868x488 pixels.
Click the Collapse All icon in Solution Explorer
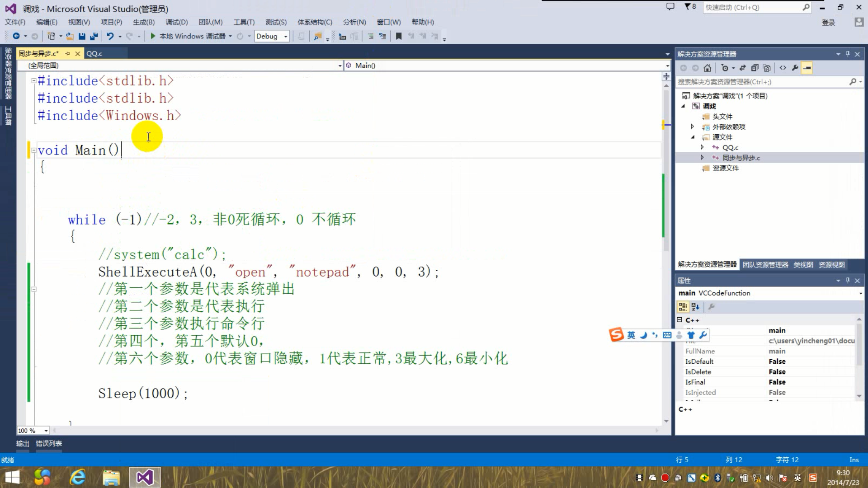[x=755, y=68]
